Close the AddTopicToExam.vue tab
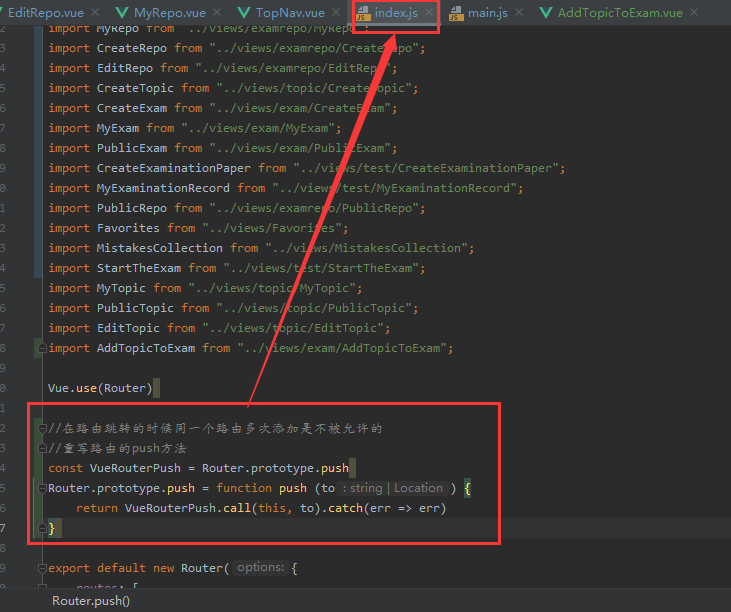The image size is (731, 612). click(x=694, y=12)
